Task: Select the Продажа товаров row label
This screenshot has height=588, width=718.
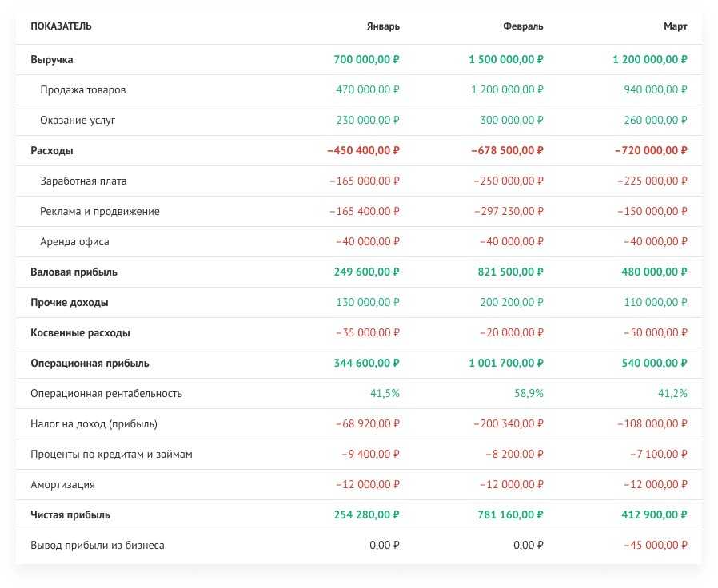Action: coord(82,90)
